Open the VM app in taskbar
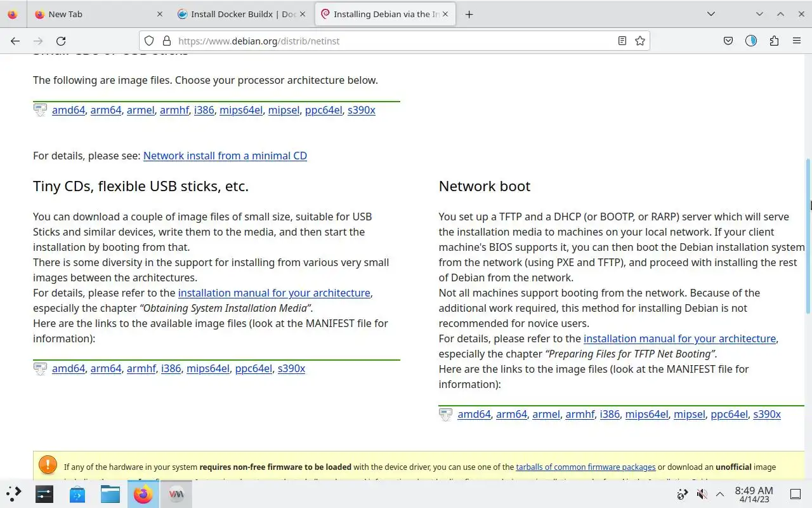Screen dimensions: 812x508 click(176, 493)
